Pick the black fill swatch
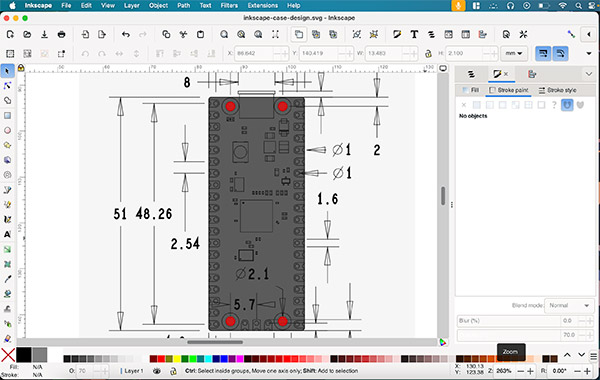Image resolution: width=600 pixels, height=380 pixels. tap(23, 355)
